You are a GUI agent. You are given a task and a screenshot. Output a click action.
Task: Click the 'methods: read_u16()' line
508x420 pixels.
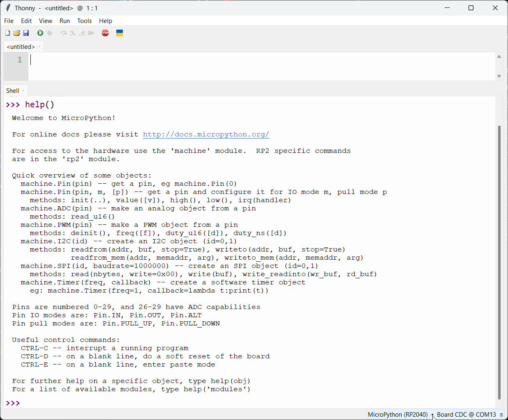[72, 217]
